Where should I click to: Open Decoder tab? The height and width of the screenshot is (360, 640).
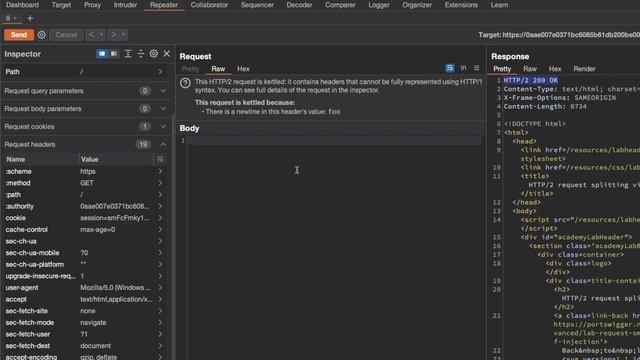tap(299, 5)
